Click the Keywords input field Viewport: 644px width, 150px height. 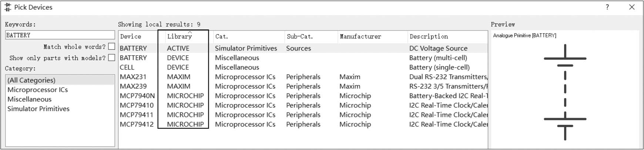pyautogui.click(x=60, y=35)
